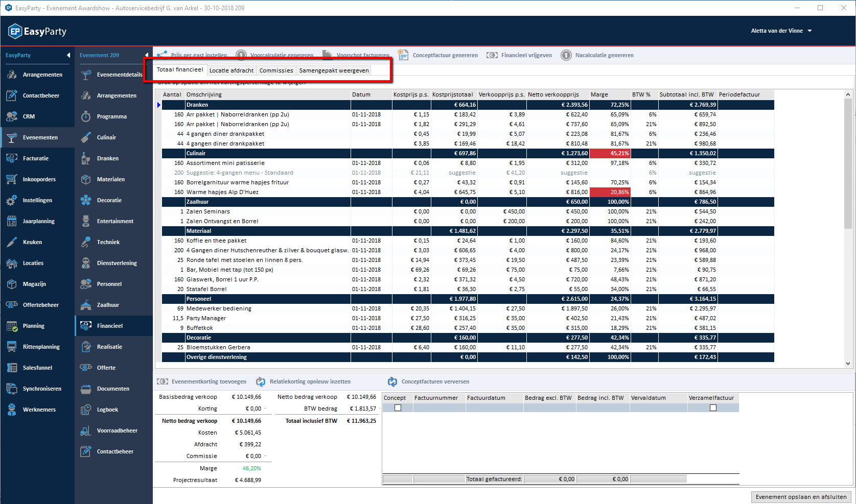Open the Techniek section
This screenshot has width=856, height=504.
[x=113, y=242]
